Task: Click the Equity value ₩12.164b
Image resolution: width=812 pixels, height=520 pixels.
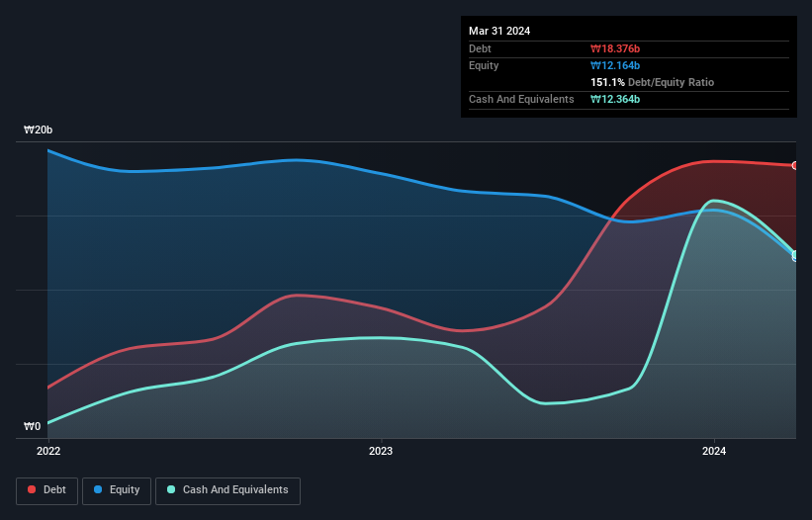Action: click(615, 65)
